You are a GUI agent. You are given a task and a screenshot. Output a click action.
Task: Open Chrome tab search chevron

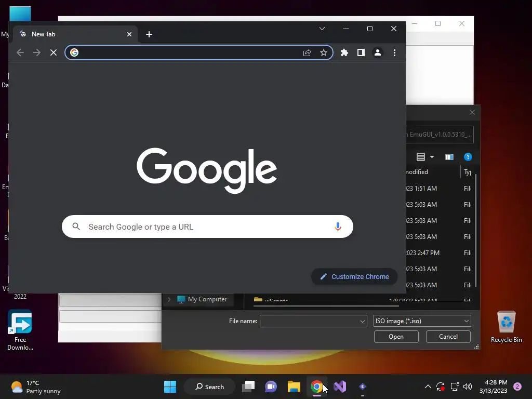coord(322,29)
